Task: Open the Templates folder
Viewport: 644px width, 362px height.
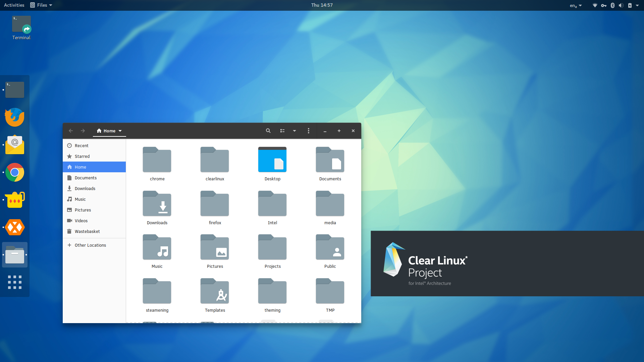Action: 215,291
